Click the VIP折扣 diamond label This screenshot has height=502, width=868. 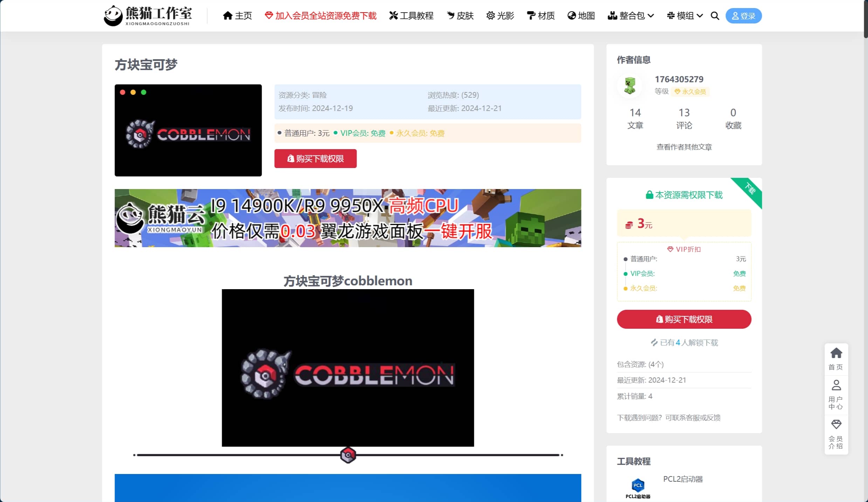pos(684,249)
